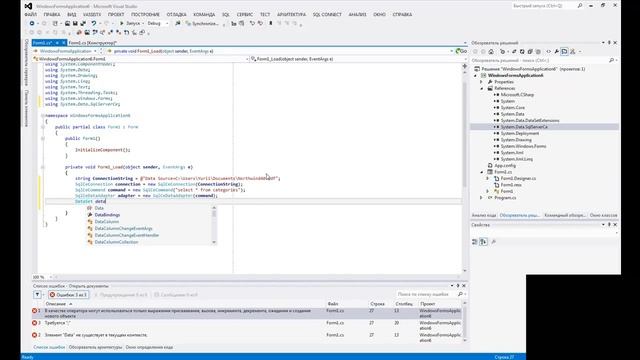Select the System.Data.SqlServerCe reference
Viewport: 640px width, 360px height.
(x=524, y=127)
